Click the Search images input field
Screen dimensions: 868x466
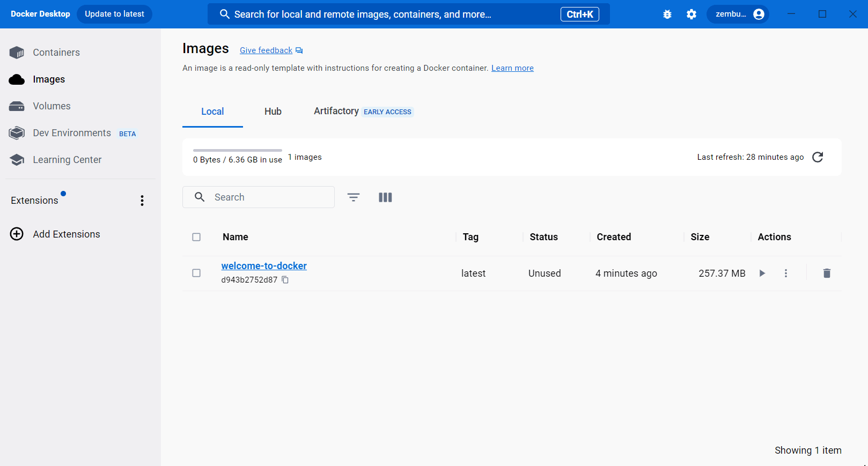tap(259, 197)
